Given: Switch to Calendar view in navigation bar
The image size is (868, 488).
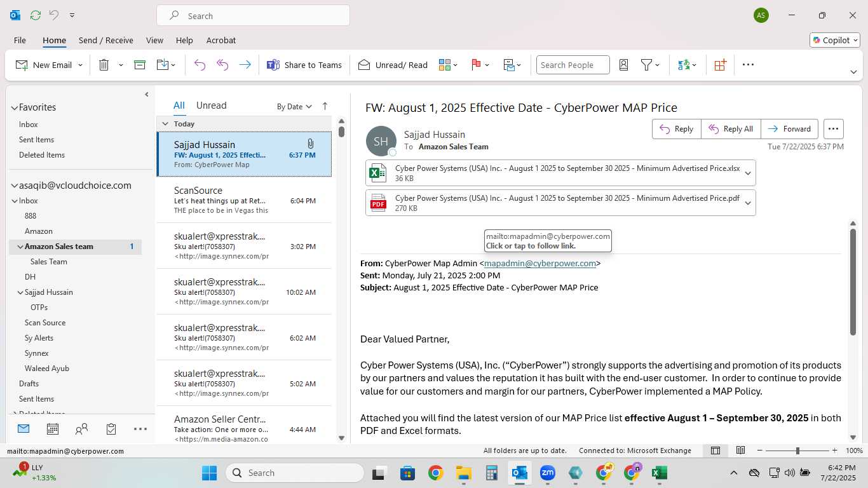Looking at the screenshot, I should click(x=53, y=430).
